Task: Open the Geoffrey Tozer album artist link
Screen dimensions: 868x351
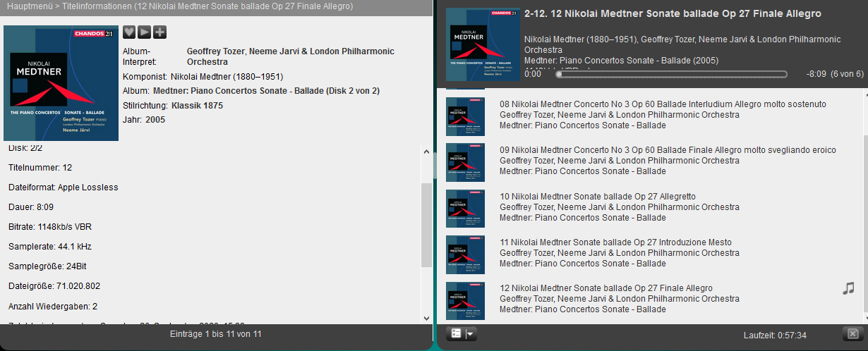Action: tap(290, 56)
